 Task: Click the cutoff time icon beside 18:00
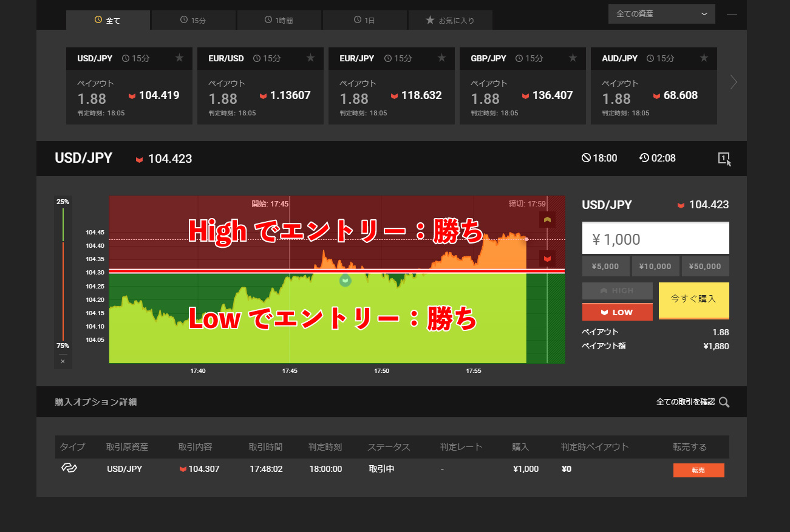point(586,158)
